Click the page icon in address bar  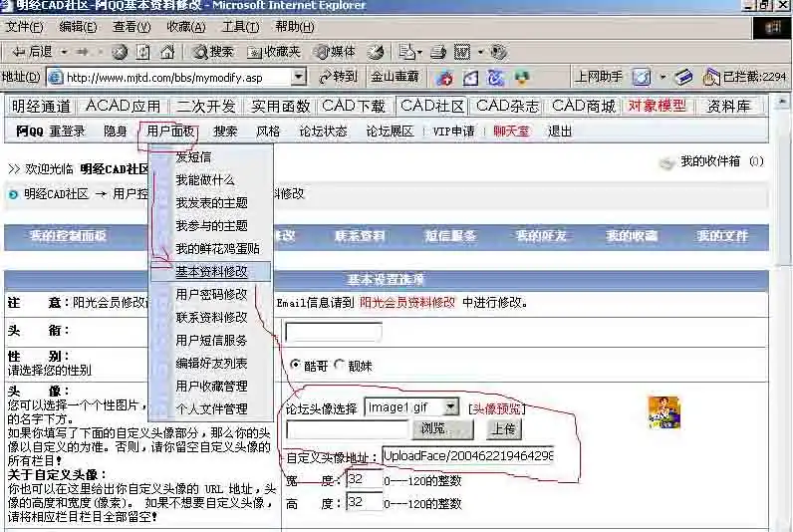click(55, 78)
